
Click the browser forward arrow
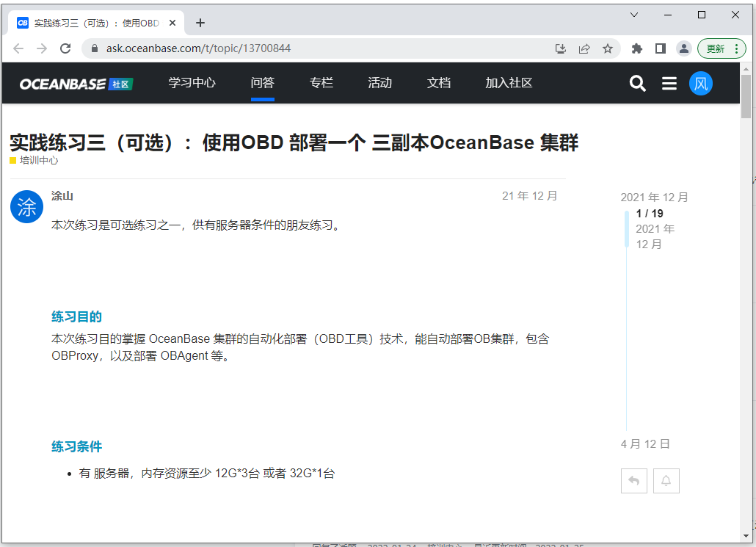(42, 48)
